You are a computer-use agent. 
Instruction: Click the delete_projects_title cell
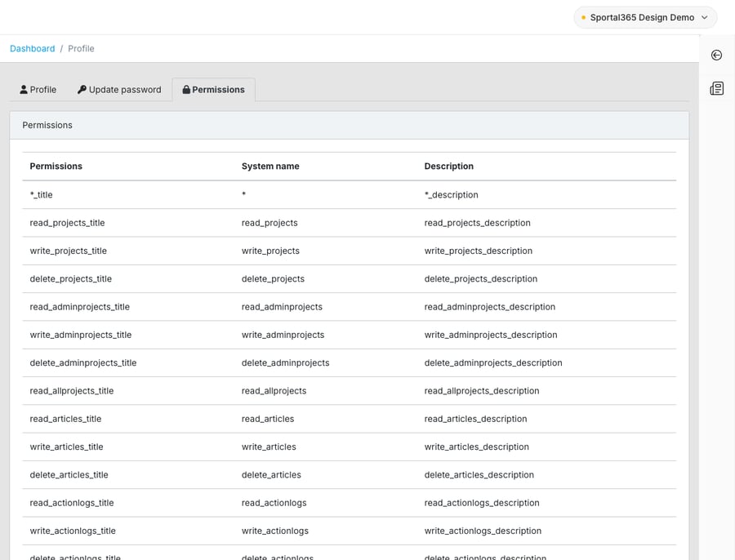click(x=128, y=279)
